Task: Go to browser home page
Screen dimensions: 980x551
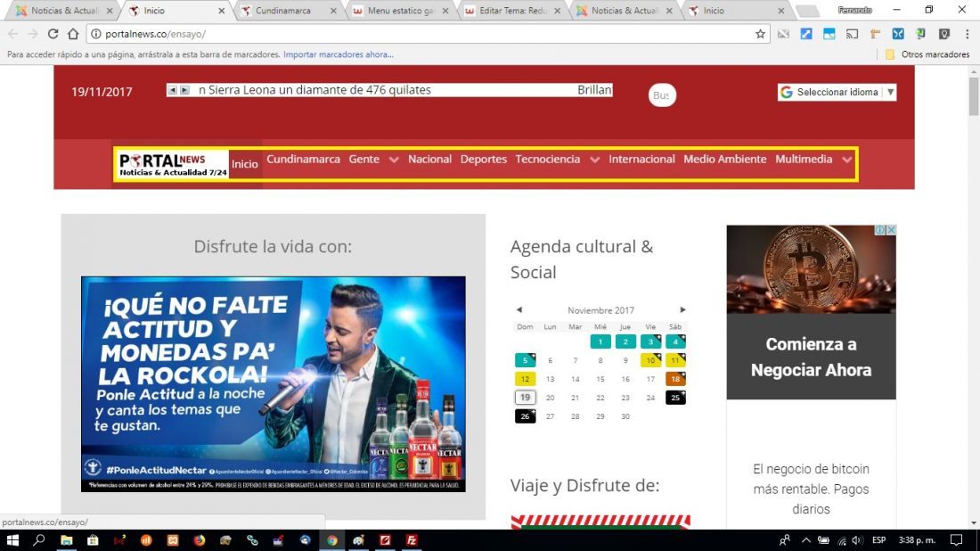Action: click(73, 34)
